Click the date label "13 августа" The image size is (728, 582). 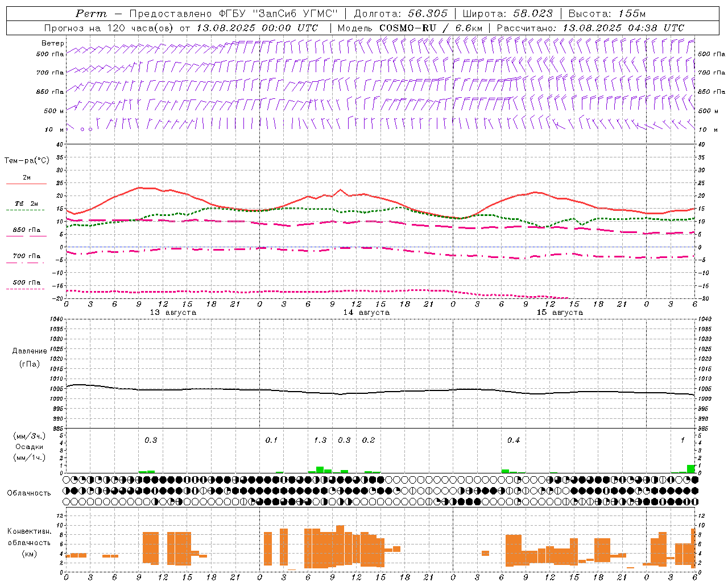click(x=173, y=313)
